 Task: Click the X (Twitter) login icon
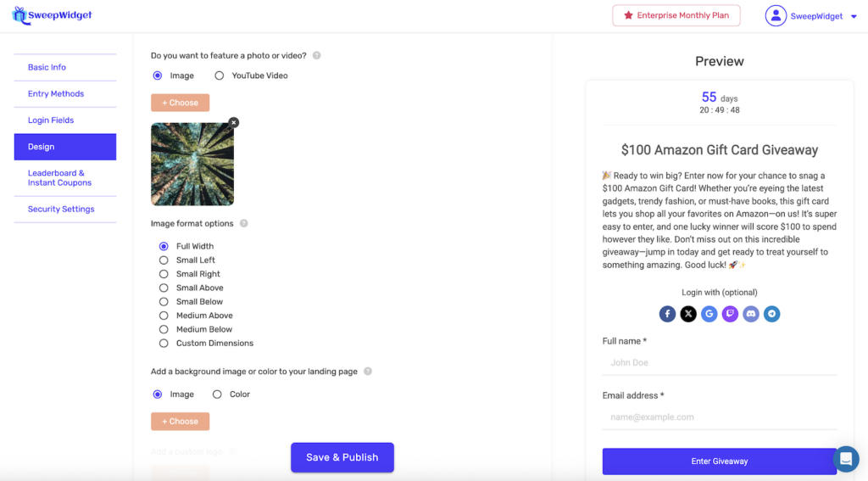(x=688, y=314)
